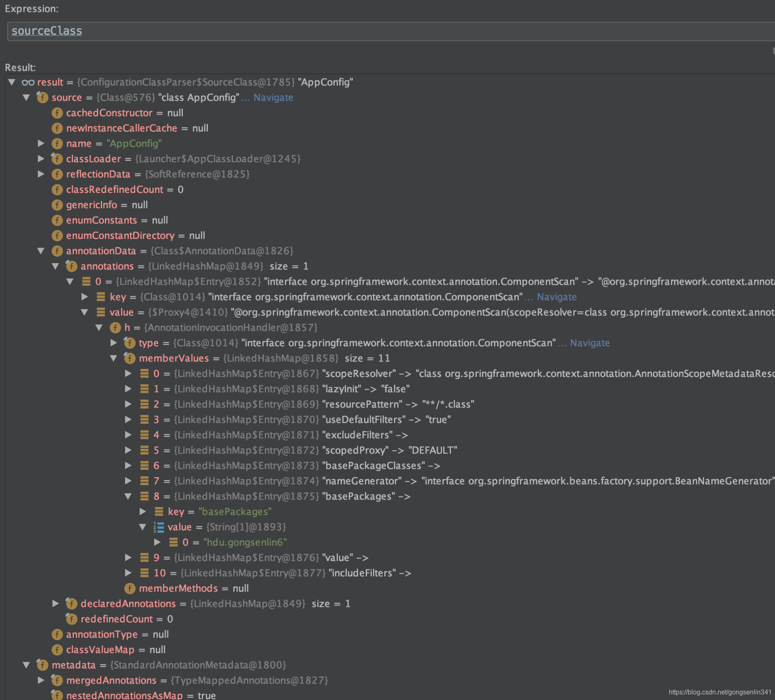Viewport: 775px width, 700px height.
Task: Collapse the basePackages entry 8
Action: 128,496
